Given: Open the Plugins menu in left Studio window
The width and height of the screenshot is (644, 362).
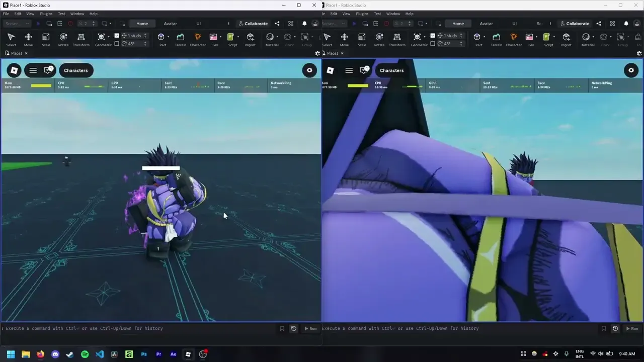Looking at the screenshot, I should pos(46,14).
